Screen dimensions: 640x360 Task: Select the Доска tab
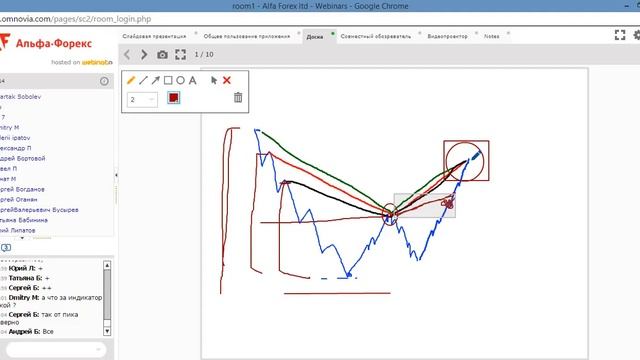pos(315,37)
